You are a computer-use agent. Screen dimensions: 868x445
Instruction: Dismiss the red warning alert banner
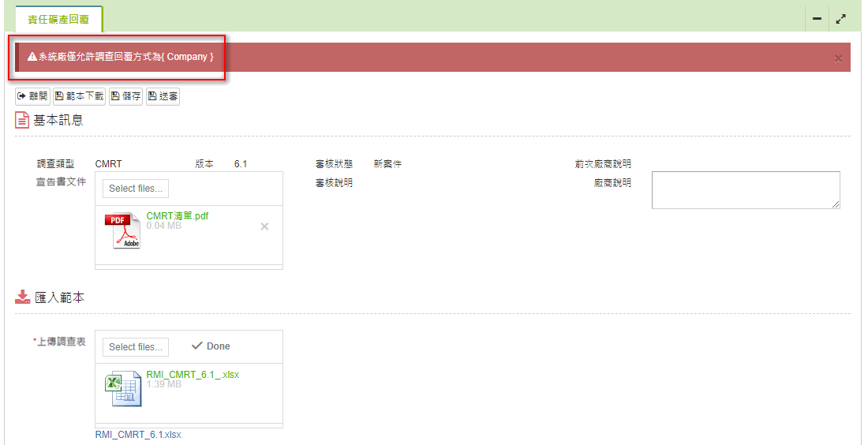[x=838, y=58]
